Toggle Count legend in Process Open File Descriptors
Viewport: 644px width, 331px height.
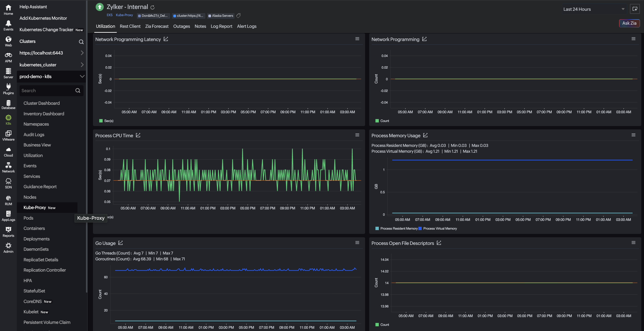tap(382, 324)
